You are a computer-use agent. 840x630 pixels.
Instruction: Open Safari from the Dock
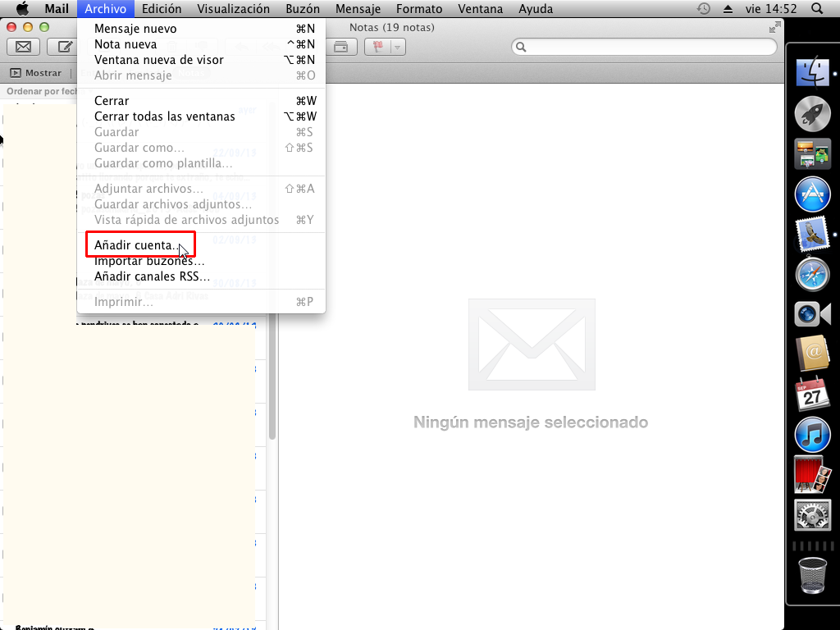(812, 274)
